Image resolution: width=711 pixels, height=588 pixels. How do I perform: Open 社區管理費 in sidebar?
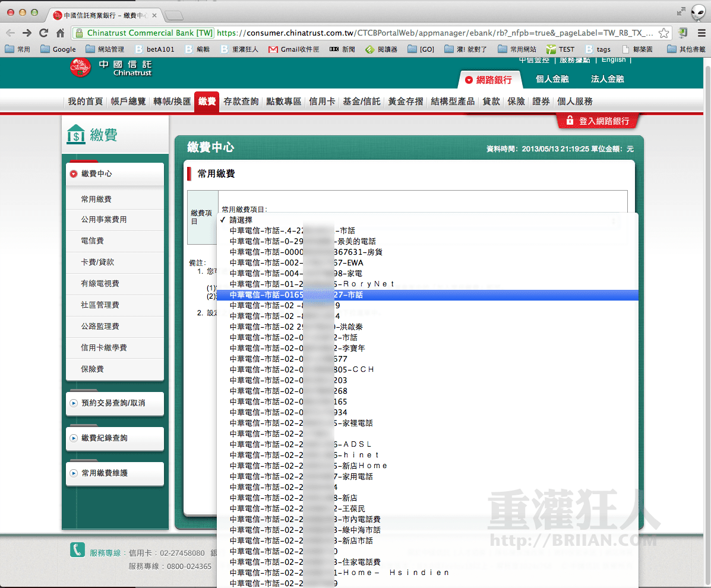tap(100, 305)
